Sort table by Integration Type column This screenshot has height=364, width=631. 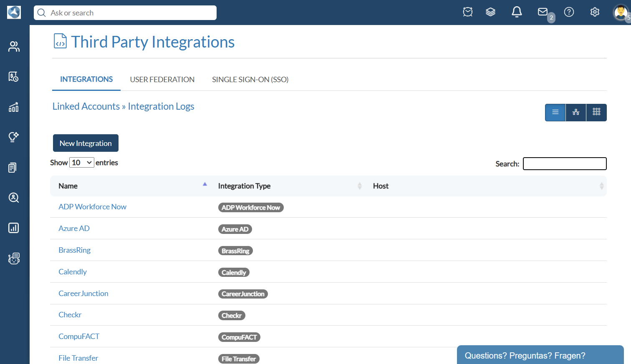(x=288, y=186)
